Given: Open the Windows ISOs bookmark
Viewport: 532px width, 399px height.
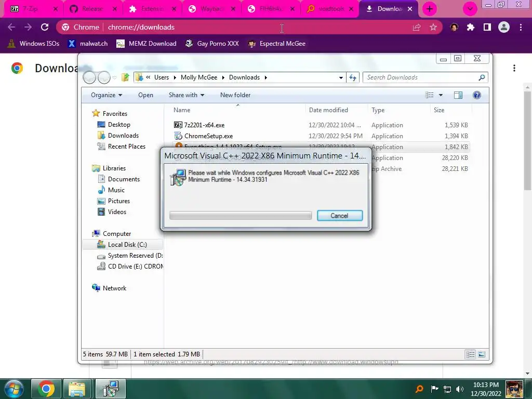Looking at the screenshot, I should click(x=33, y=44).
